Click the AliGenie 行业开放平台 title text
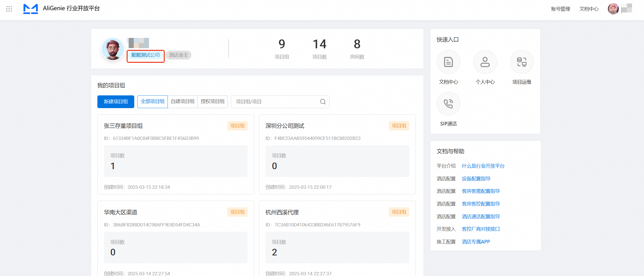This screenshot has height=276, width=644. (71, 8)
